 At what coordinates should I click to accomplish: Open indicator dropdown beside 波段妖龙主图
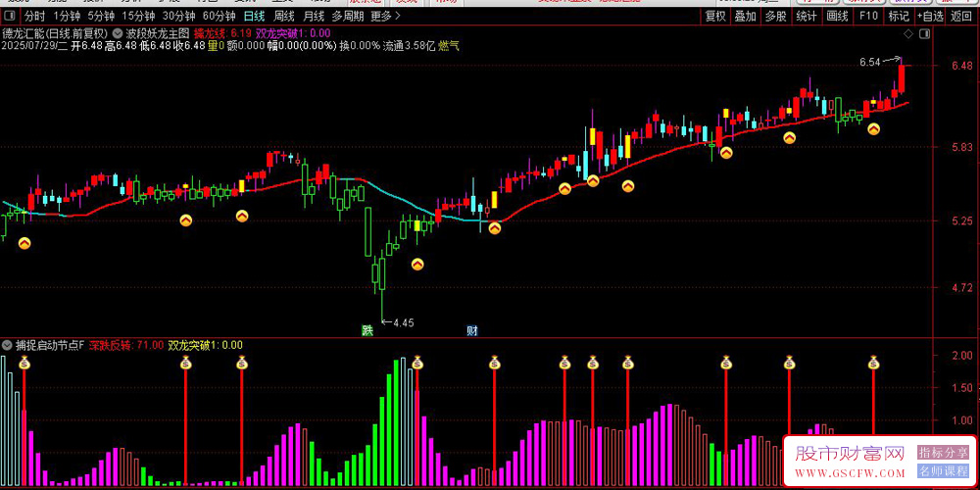[x=117, y=33]
